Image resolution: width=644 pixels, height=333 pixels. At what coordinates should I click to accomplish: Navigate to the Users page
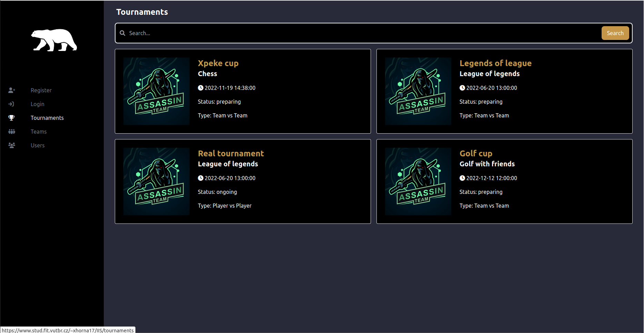click(x=38, y=145)
